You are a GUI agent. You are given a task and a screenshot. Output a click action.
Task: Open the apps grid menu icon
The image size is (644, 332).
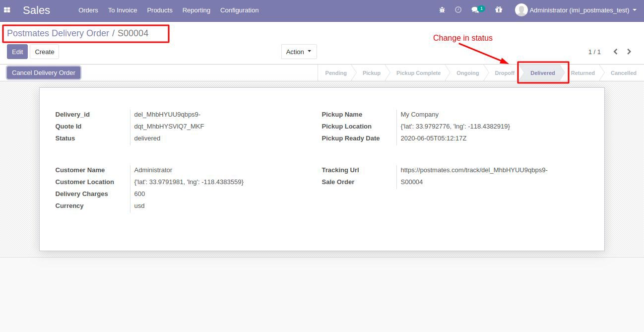coord(7,10)
